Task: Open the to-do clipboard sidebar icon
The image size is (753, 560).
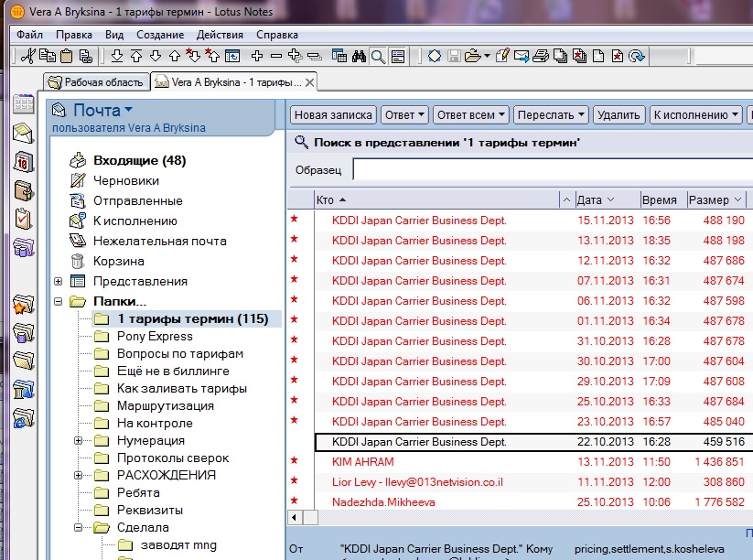Action: click(x=23, y=219)
